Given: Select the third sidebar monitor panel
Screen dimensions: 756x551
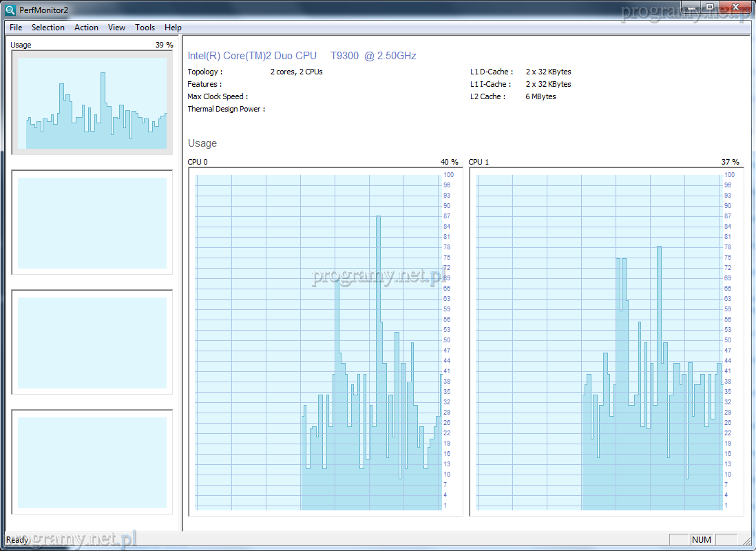Looking at the screenshot, I should point(92,342).
